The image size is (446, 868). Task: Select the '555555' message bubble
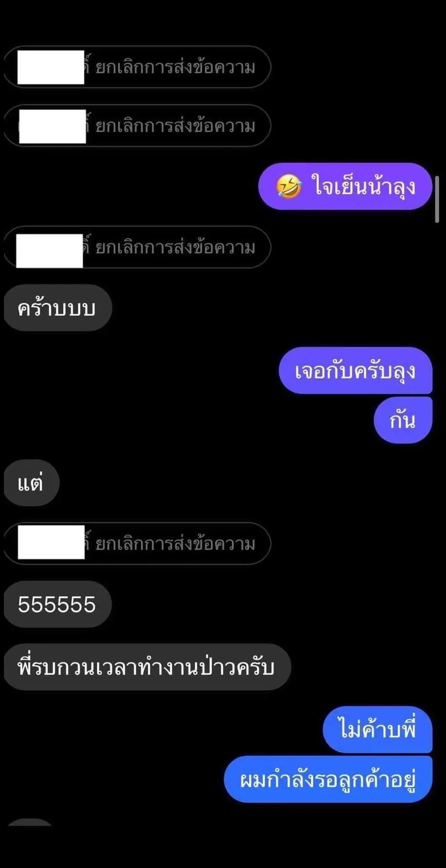coord(58,604)
